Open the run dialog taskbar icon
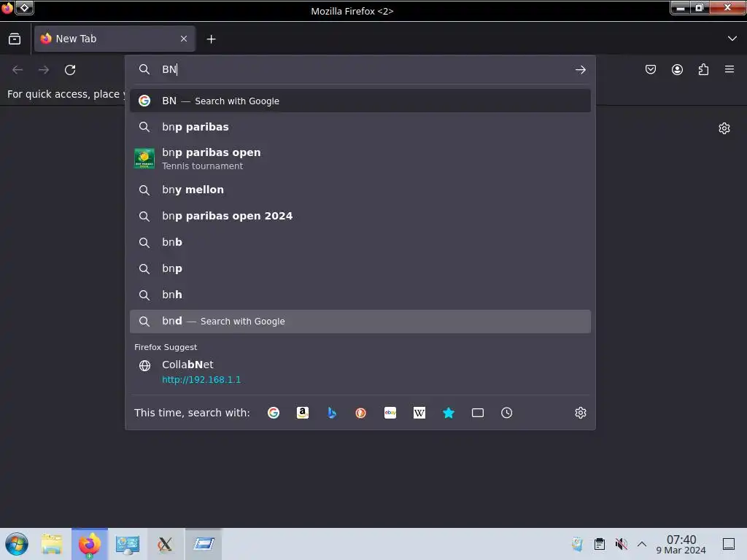The height and width of the screenshot is (560, 747). [x=204, y=544]
